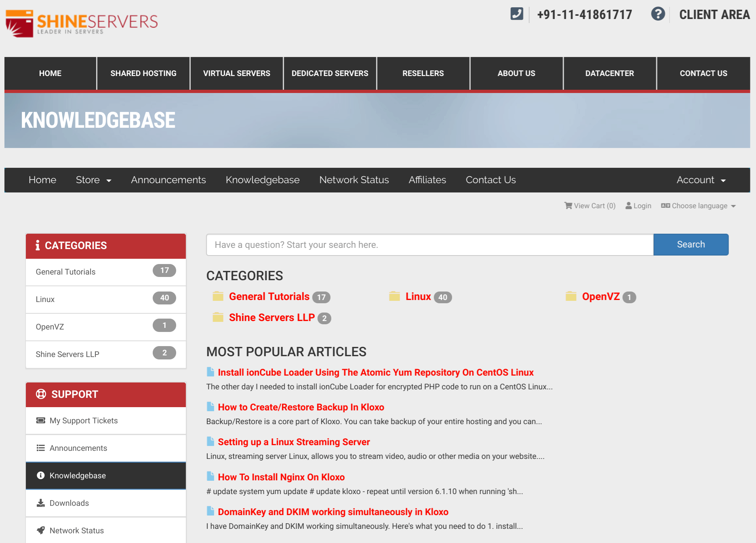Viewport: 756px width, 543px height.
Task: Click Shine Servers LLP folder icon
Action: (x=218, y=317)
